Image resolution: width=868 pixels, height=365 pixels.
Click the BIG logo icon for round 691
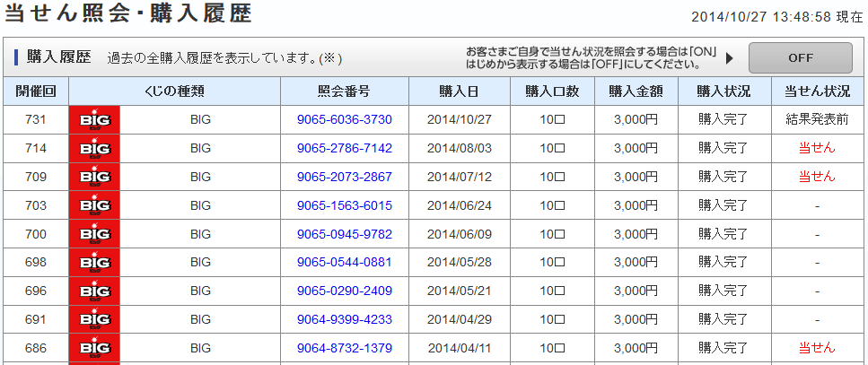(x=94, y=319)
